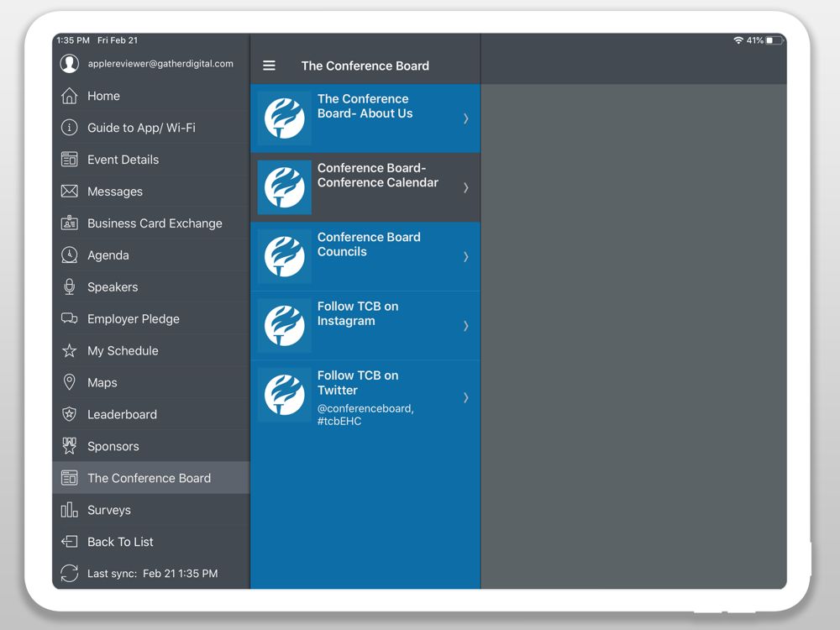Open the hamburger menu icon

click(269, 66)
